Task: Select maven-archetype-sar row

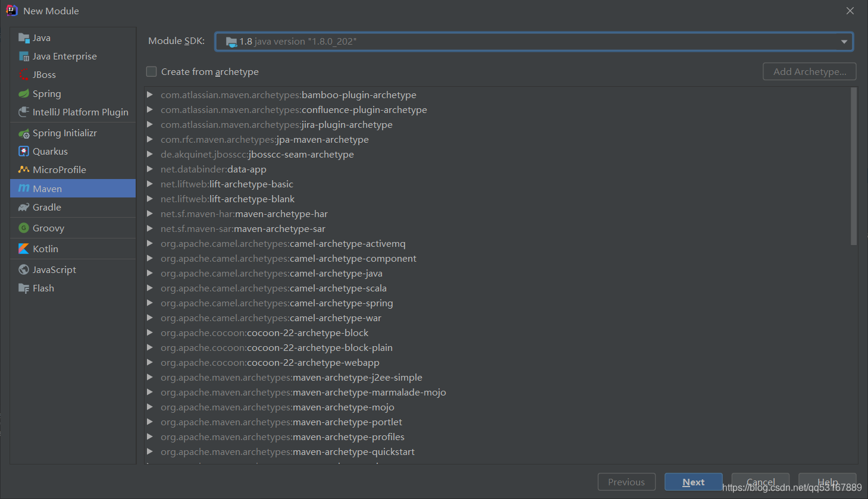Action: [x=497, y=229]
